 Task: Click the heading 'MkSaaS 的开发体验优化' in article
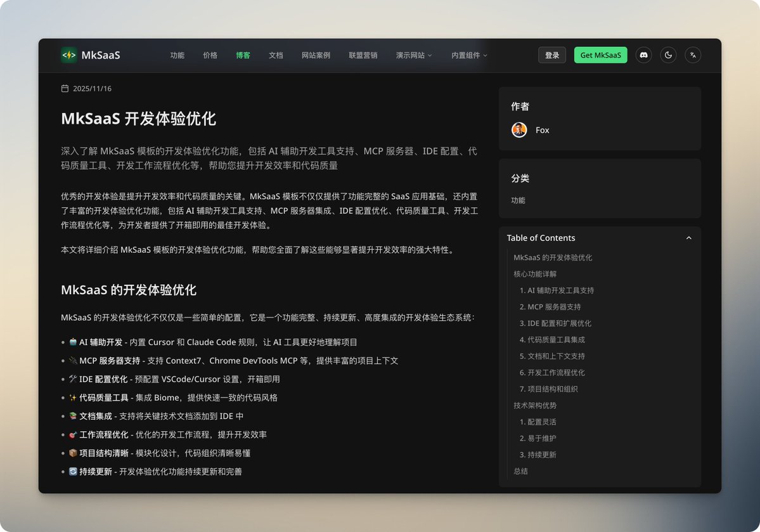pyautogui.click(x=129, y=290)
